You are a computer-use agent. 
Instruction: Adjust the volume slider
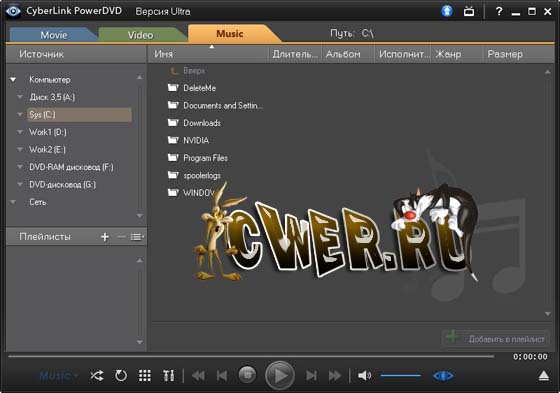point(401,375)
